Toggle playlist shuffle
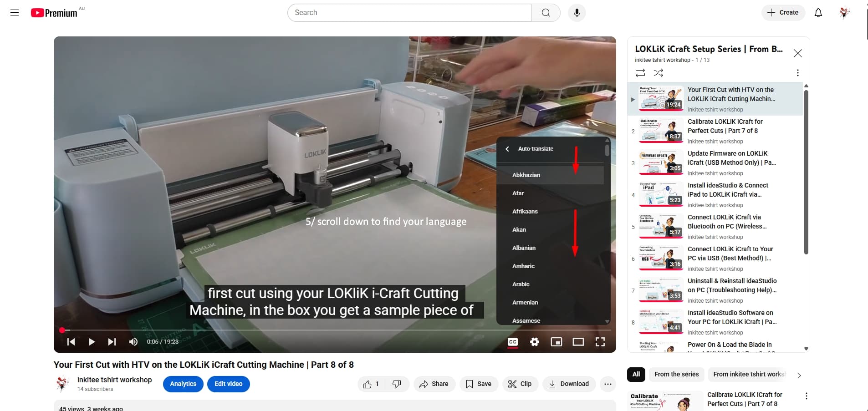868x411 pixels. point(658,73)
